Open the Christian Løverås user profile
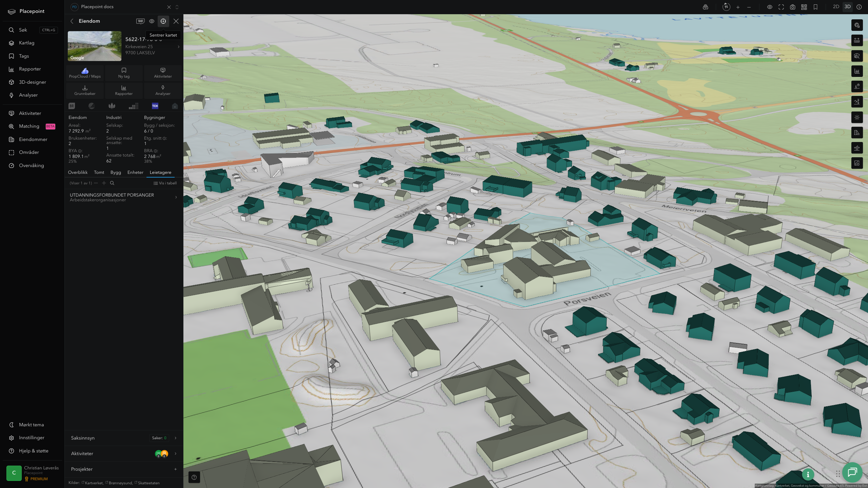The height and width of the screenshot is (488, 868). click(33, 473)
